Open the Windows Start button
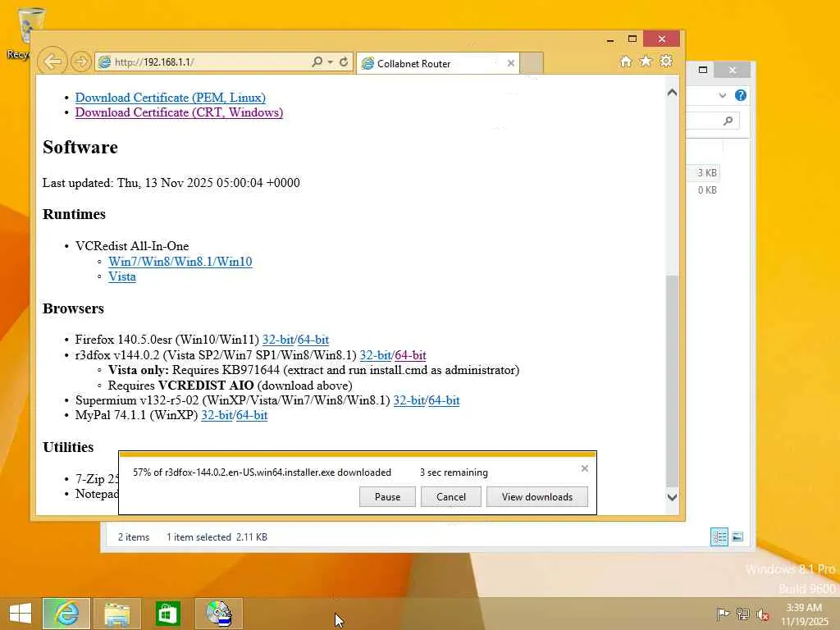Viewport: 840px width, 630px height. pyautogui.click(x=21, y=614)
